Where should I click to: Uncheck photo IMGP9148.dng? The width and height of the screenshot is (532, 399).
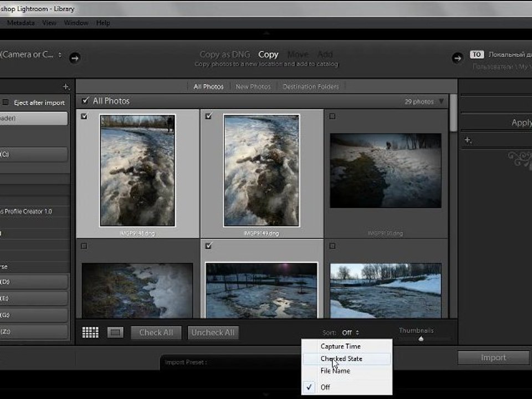click(x=84, y=116)
